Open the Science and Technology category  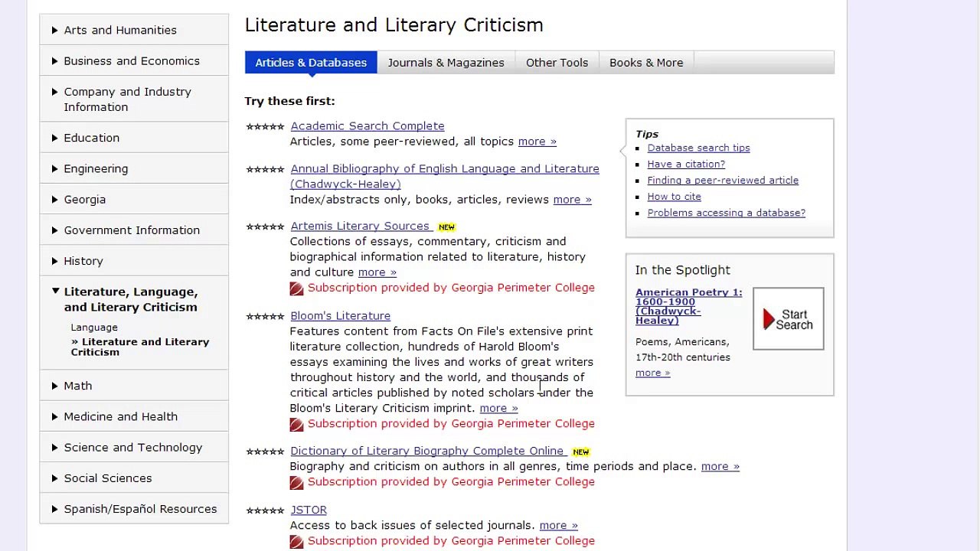134,447
